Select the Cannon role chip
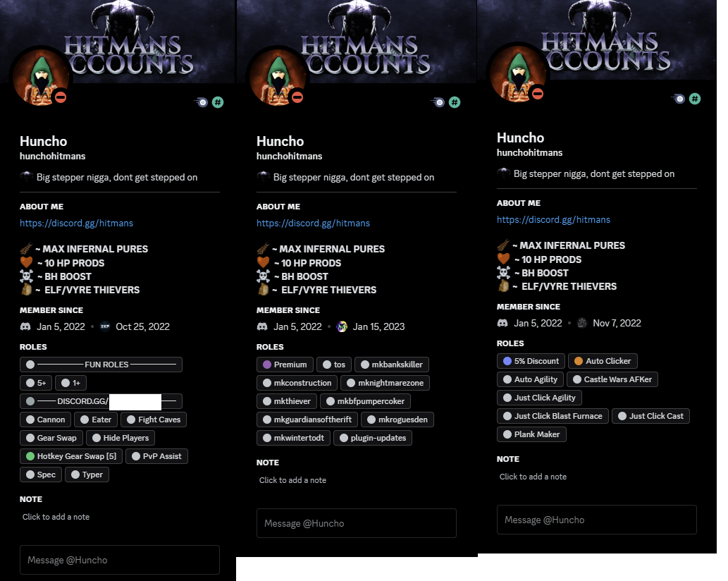 (x=46, y=420)
